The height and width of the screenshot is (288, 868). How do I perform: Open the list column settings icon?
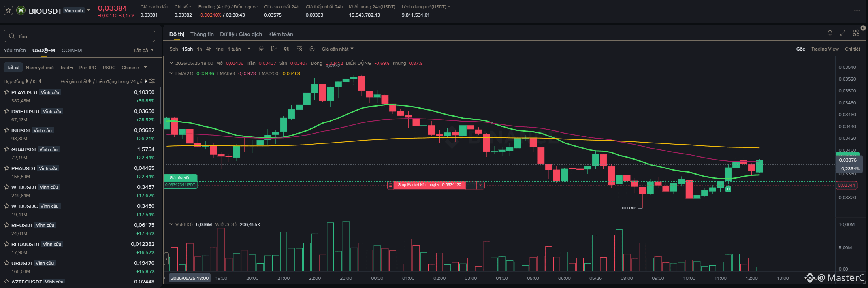[152, 81]
